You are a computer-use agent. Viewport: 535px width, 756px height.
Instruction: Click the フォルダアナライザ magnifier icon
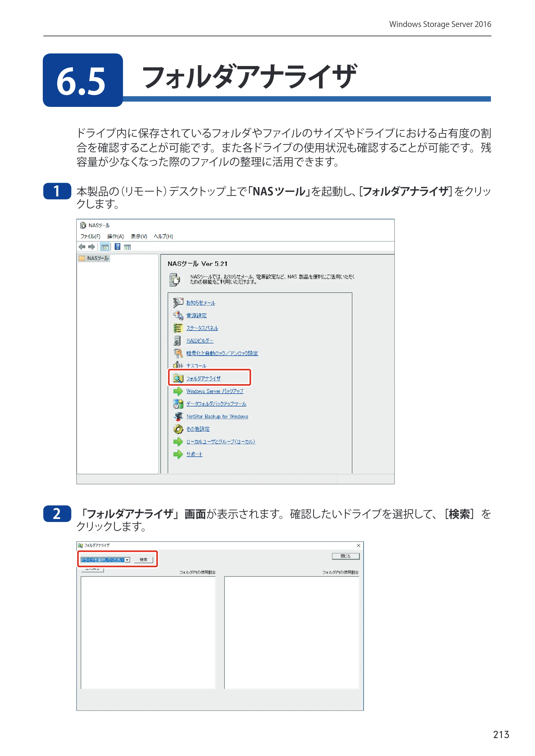(178, 378)
